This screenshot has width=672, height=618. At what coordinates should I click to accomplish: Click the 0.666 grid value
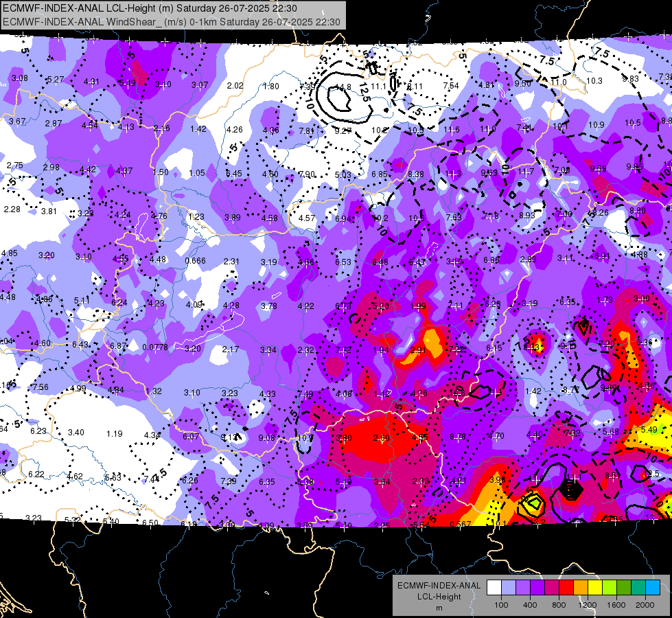point(195,261)
